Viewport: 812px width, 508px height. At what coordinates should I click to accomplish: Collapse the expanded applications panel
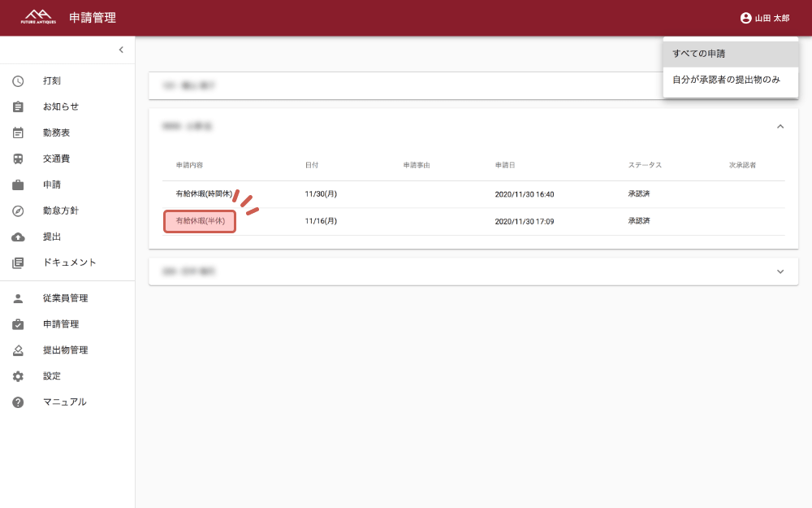click(780, 127)
